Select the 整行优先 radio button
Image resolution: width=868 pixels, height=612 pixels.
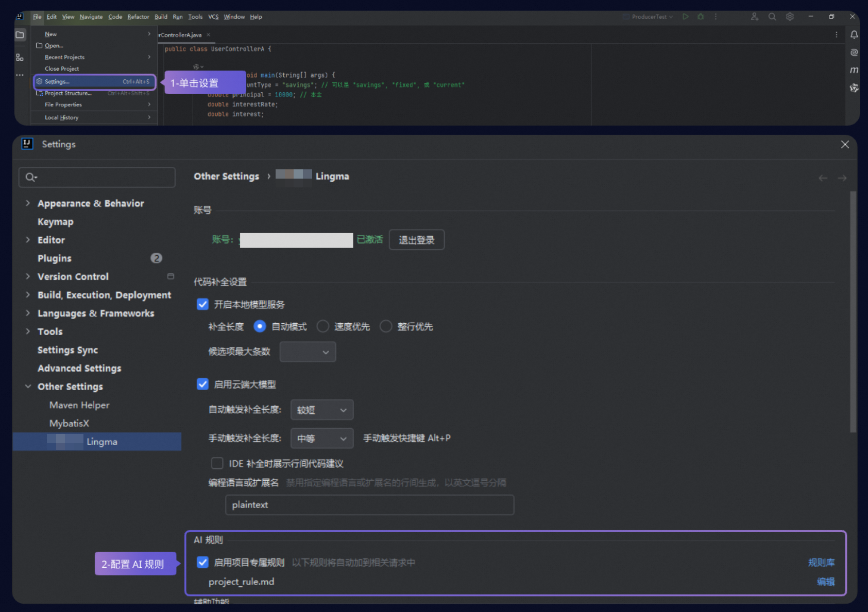pos(385,326)
